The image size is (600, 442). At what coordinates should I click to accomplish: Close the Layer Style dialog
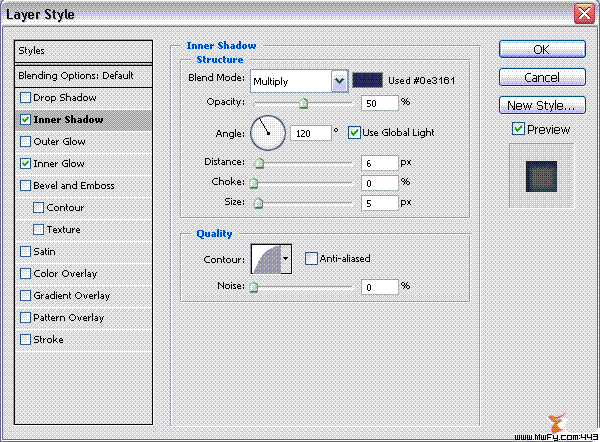pyautogui.click(x=584, y=14)
